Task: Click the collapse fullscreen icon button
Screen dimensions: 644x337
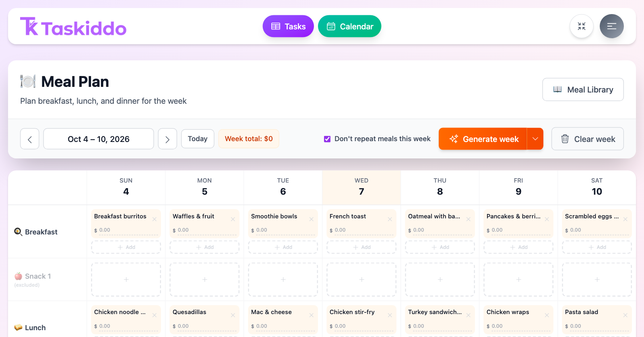Action: click(582, 26)
